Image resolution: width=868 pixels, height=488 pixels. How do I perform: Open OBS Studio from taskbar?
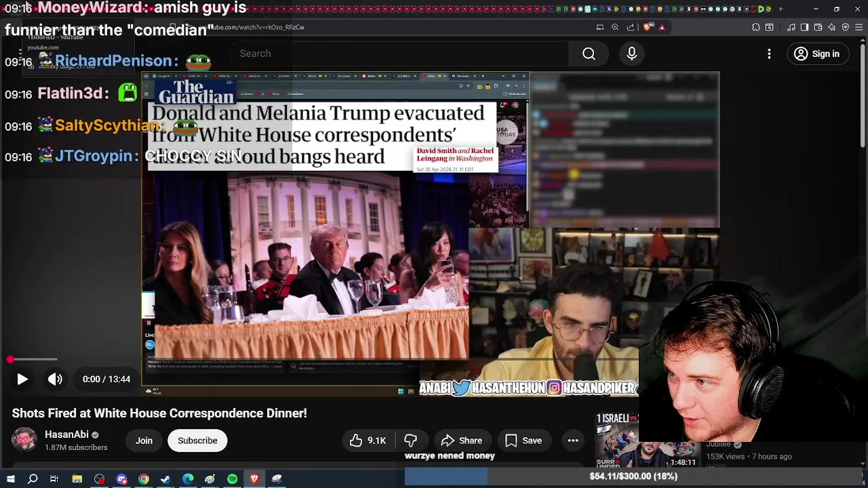[x=100, y=479]
